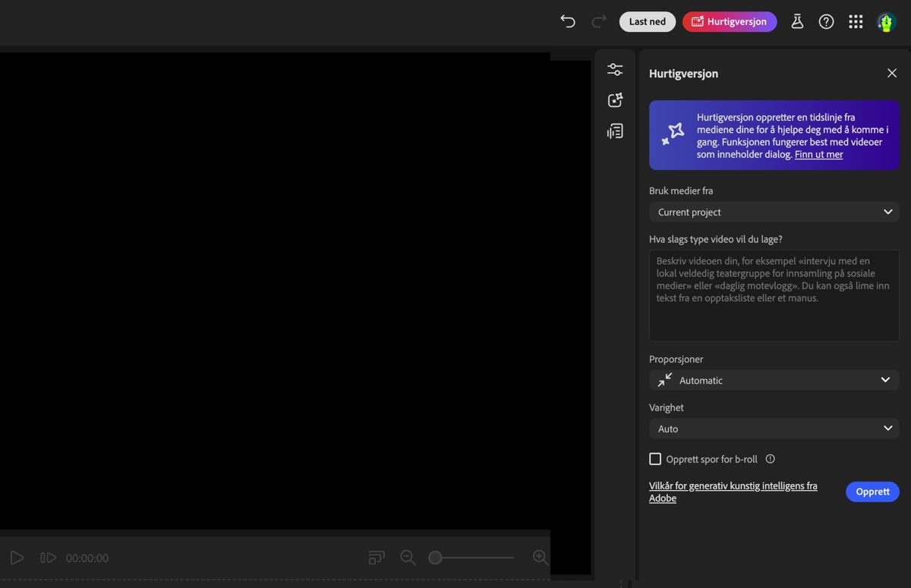Zoom in on the timeline
The height and width of the screenshot is (588, 911).
click(x=540, y=557)
